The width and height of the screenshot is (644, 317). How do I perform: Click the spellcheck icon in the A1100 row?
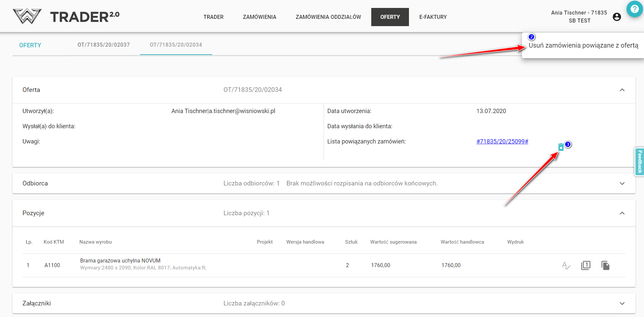(x=566, y=265)
